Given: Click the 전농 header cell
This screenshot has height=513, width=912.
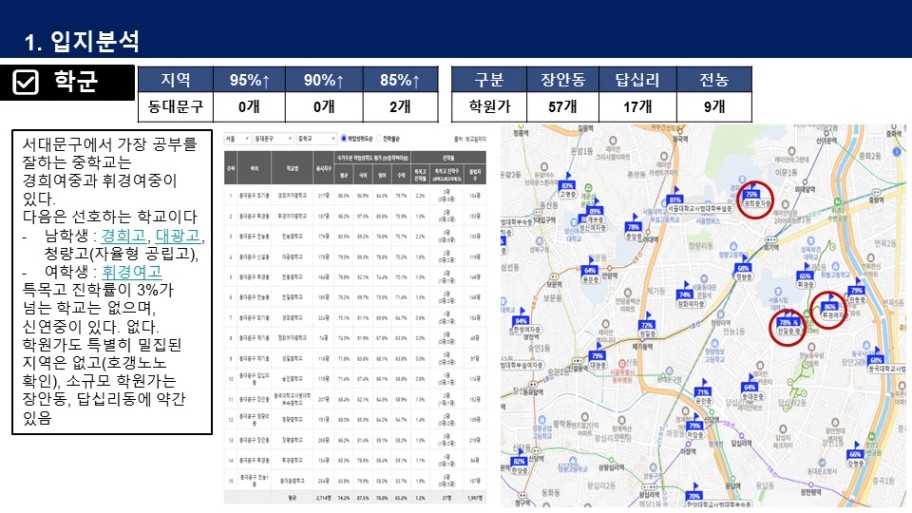Looking at the screenshot, I should (x=714, y=80).
